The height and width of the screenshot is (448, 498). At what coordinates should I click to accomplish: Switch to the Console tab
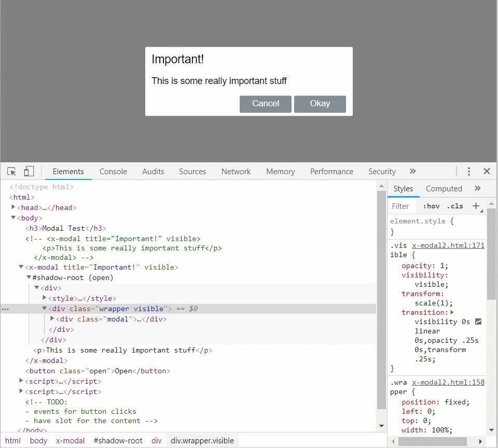[x=113, y=172]
